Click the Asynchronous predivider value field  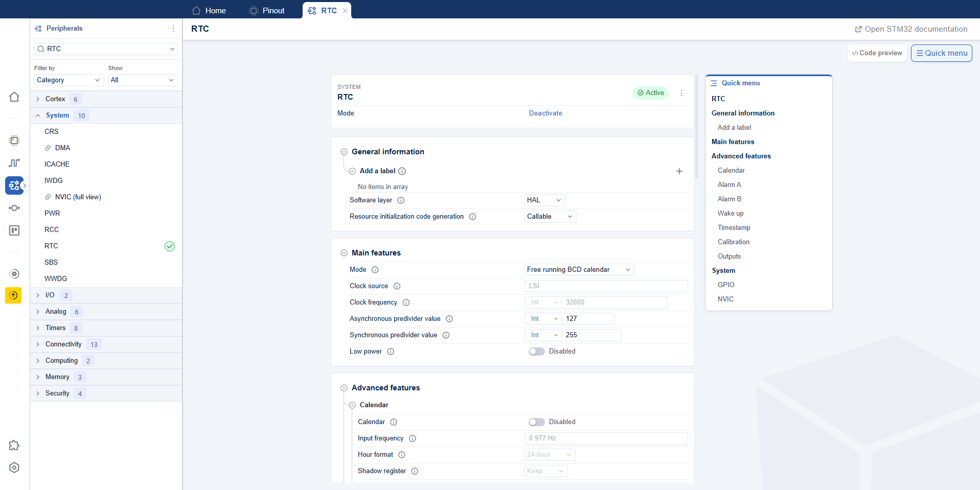point(588,319)
